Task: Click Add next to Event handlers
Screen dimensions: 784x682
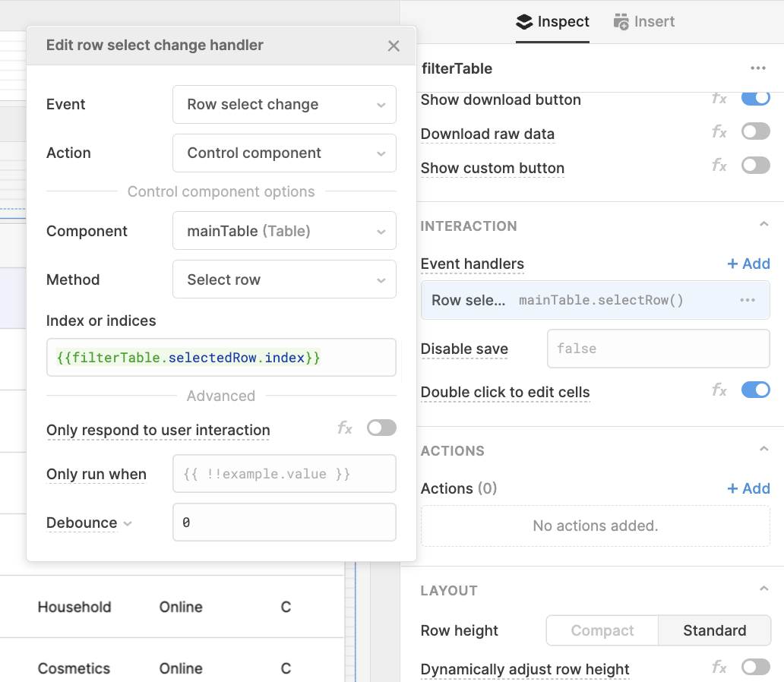Action: [x=748, y=264]
